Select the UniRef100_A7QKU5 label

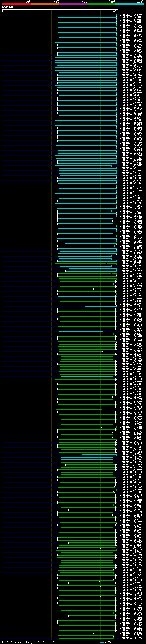(x=131, y=165)
